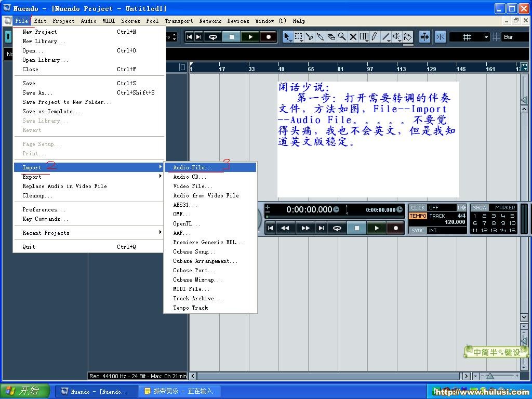This screenshot has height=399, width=532.
Task: Toggle the SYNC button
Action: point(418,230)
